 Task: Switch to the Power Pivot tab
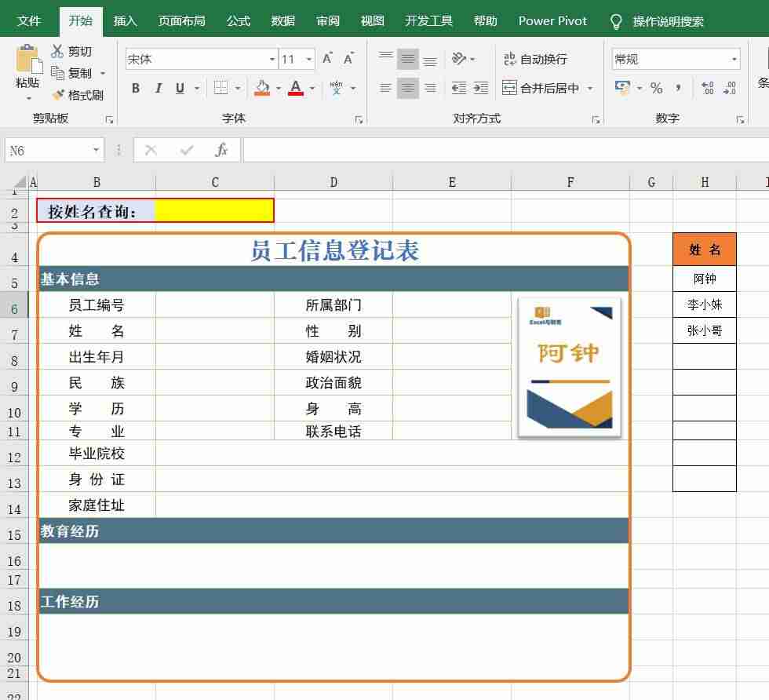tap(552, 21)
